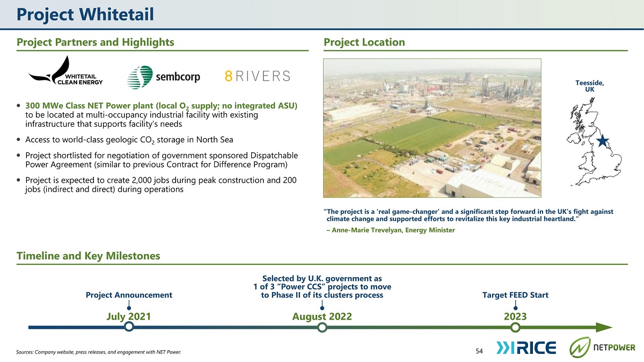Screen dimensions: 644x362
Task: Click the 2023 date text
Action: (x=516, y=316)
